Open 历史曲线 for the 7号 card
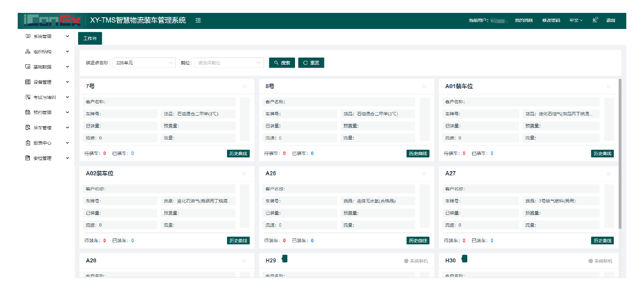 click(x=238, y=153)
